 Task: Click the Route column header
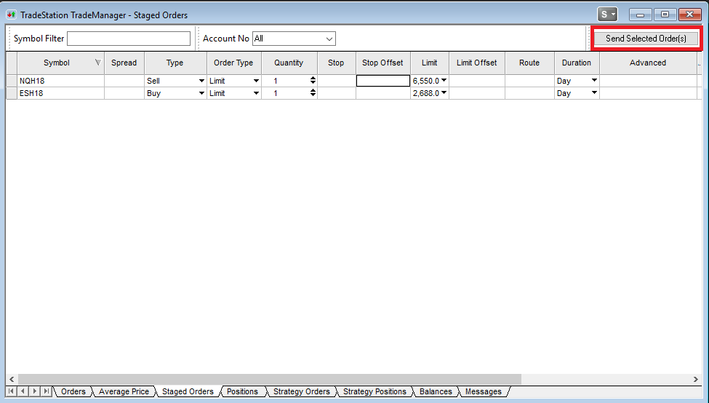(x=529, y=63)
